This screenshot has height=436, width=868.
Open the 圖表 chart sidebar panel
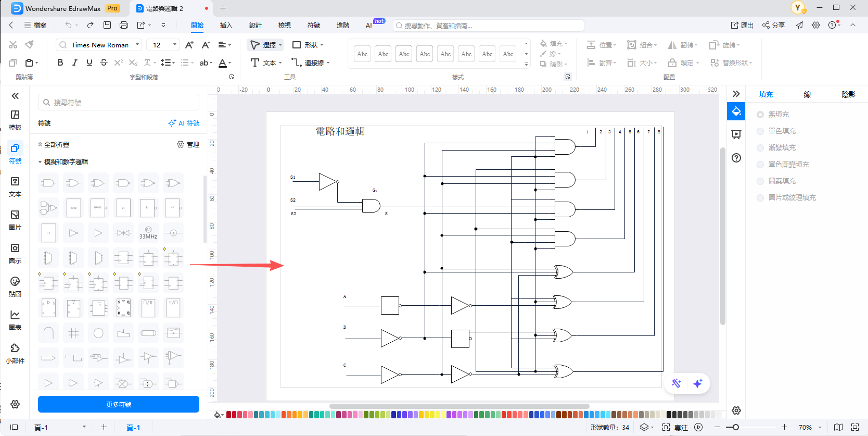[15, 319]
